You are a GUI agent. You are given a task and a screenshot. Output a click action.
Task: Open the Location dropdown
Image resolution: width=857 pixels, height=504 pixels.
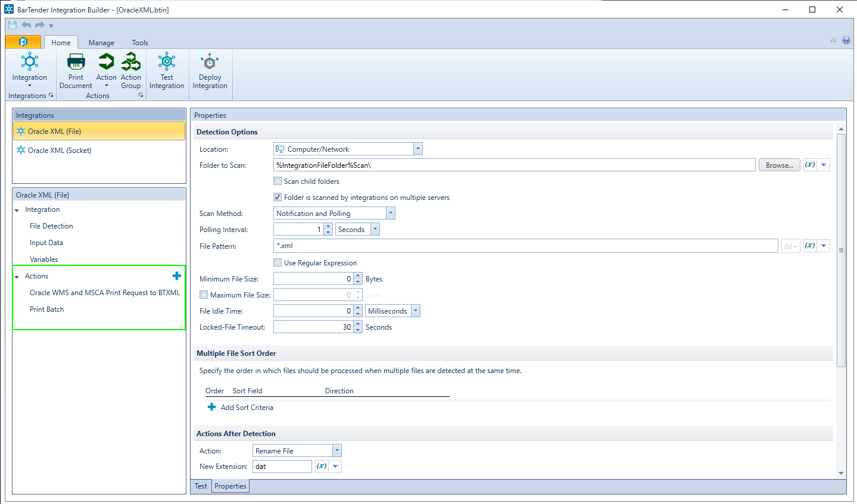pyautogui.click(x=418, y=149)
